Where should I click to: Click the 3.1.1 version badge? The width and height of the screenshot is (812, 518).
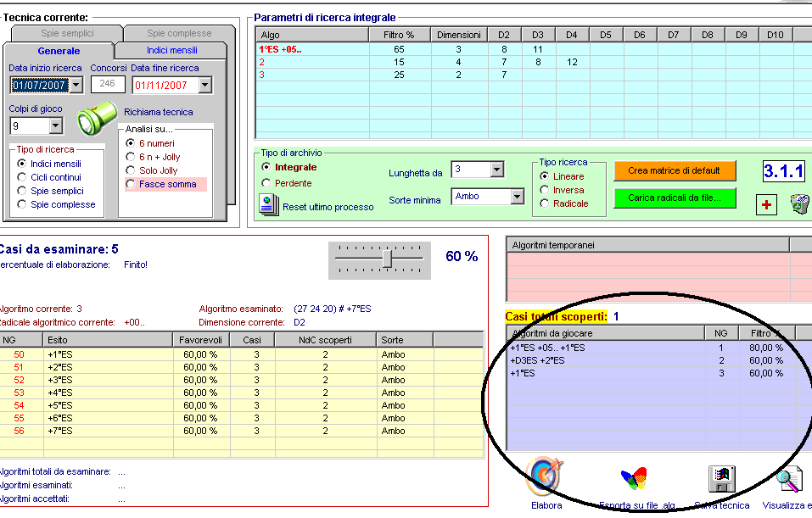[783, 170]
